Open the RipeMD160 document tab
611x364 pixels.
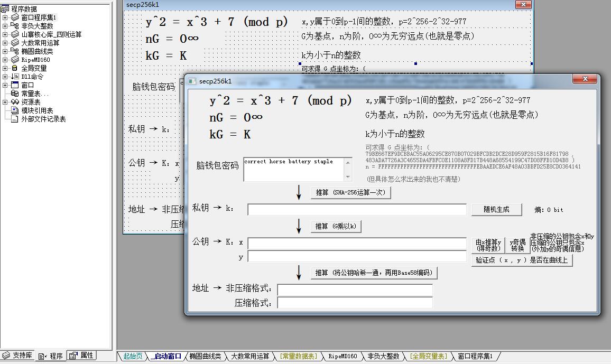coord(342,356)
